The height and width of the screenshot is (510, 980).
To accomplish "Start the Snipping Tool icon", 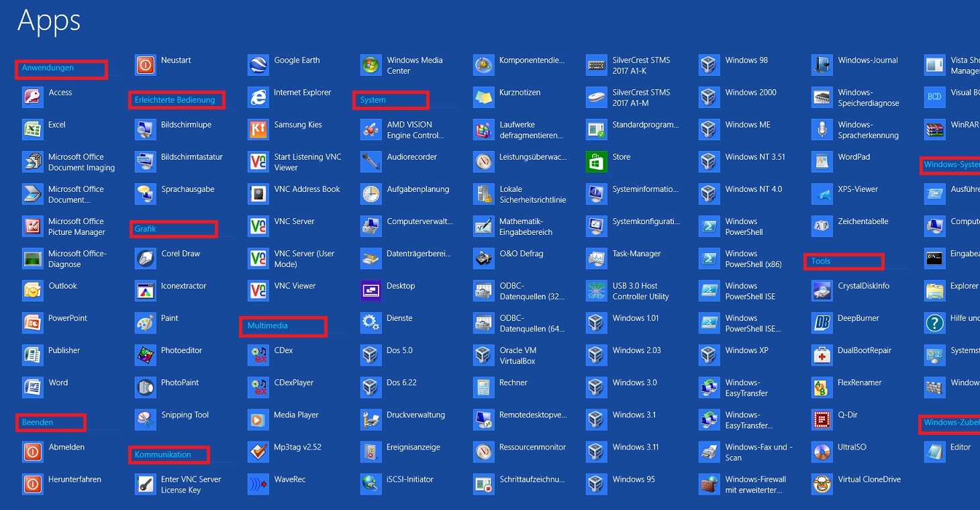I will click(145, 419).
